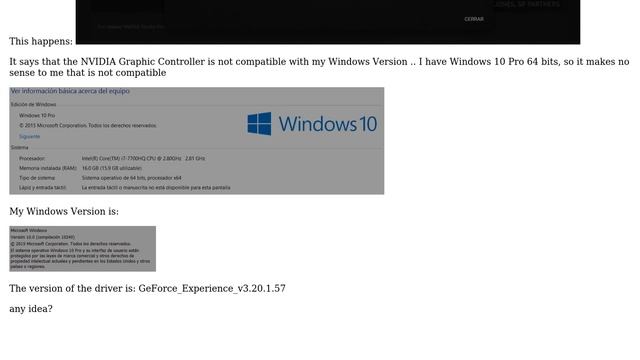Select "Versión 10.0" line in the version image
This screenshot has height=360, width=640.
pyautogui.click(x=42, y=237)
